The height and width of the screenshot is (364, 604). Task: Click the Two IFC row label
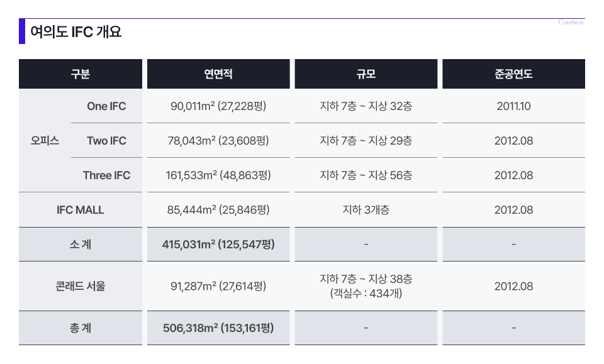click(106, 141)
